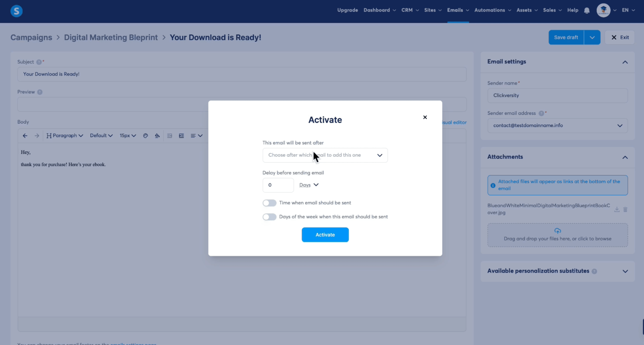
Task: Click the increase indent icon
Action: [x=181, y=136]
